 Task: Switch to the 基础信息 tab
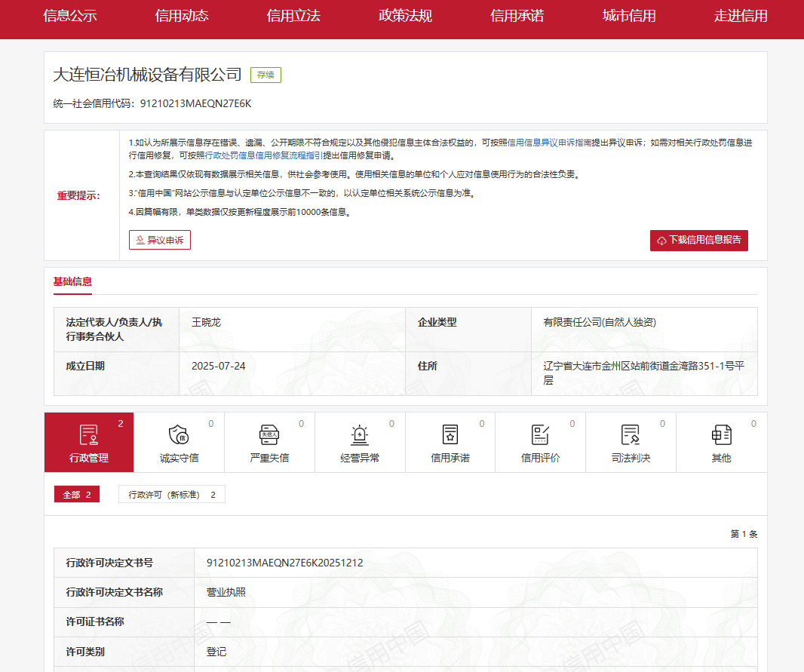tap(72, 282)
